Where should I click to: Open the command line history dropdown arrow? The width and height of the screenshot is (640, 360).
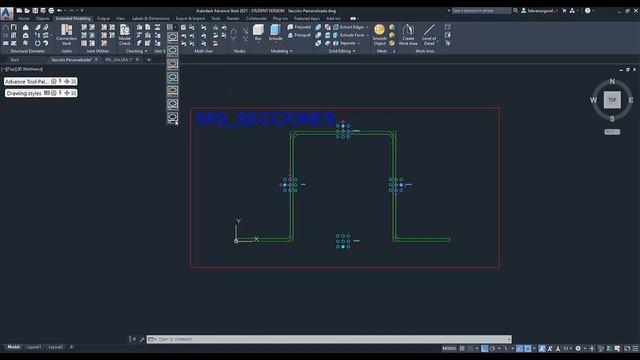(509, 339)
